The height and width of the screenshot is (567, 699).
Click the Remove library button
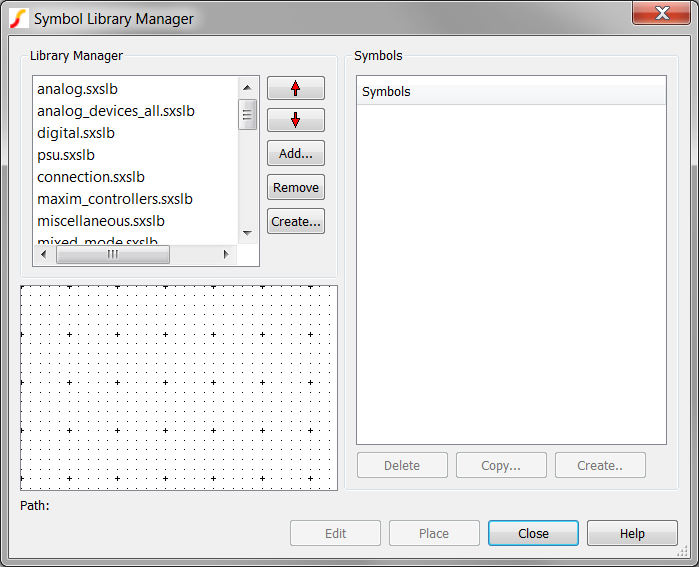point(295,187)
